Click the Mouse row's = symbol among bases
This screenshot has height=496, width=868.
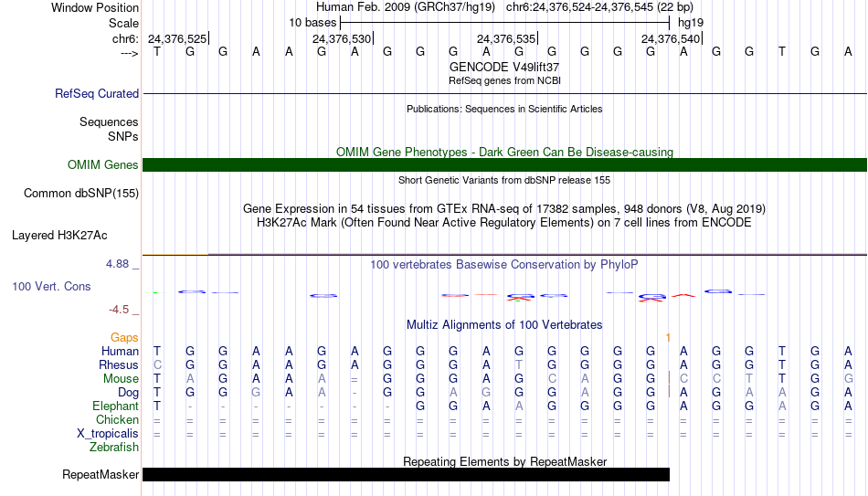tap(355, 380)
